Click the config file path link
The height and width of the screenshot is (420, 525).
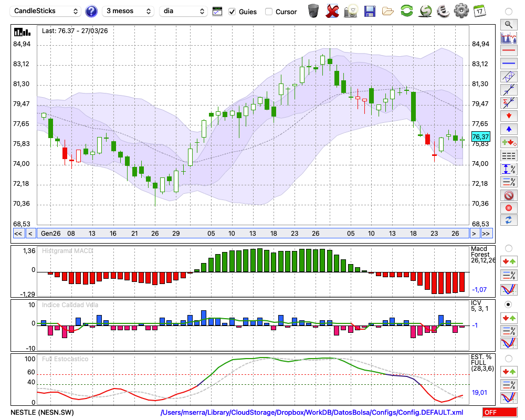click(x=312, y=413)
